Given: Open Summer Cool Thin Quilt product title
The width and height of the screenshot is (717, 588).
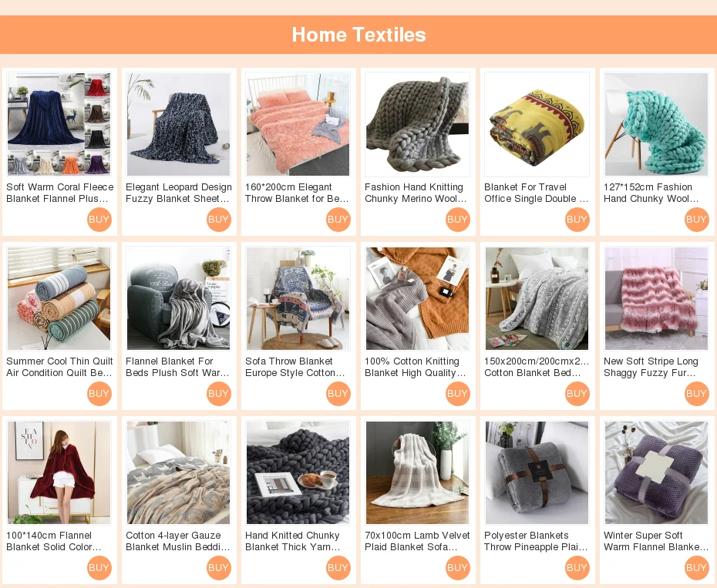Looking at the screenshot, I should (x=59, y=367).
